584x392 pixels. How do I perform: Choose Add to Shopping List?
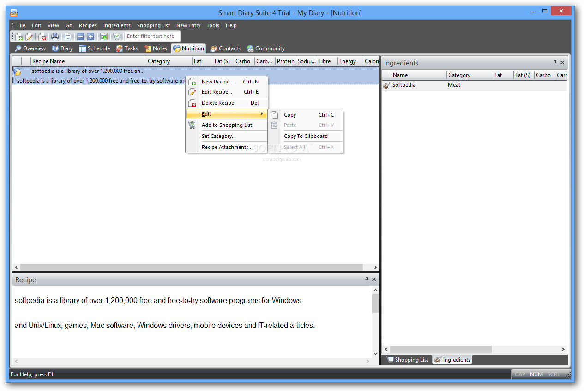coord(227,125)
